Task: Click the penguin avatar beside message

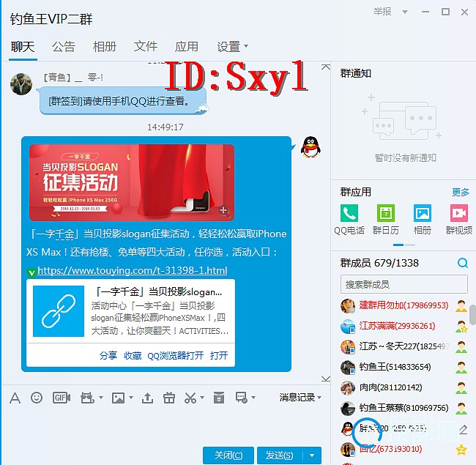Action: tap(310, 147)
